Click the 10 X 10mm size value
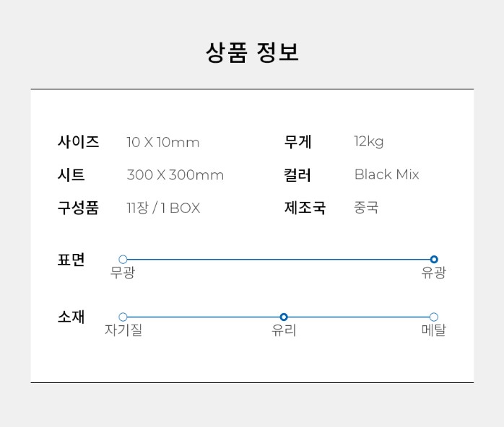The height and width of the screenshot is (427, 504). (x=162, y=143)
